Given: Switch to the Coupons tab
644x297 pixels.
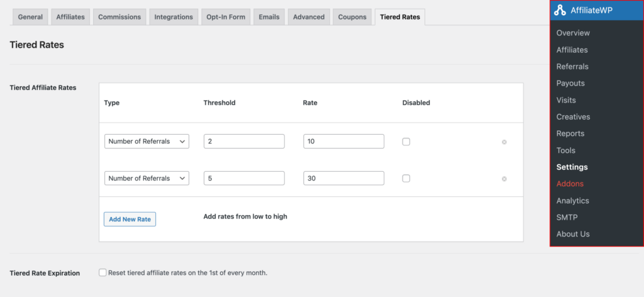Looking at the screenshot, I should tap(352, 17).
